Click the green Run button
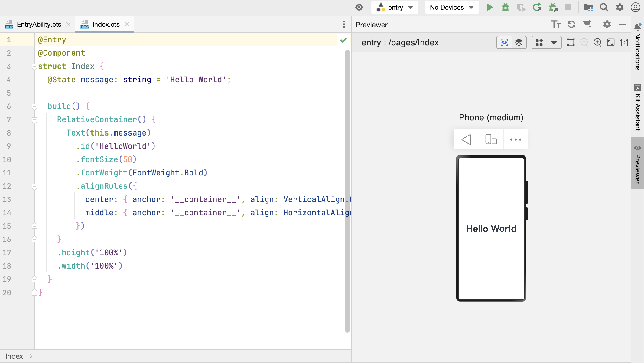Image resolution: width=644 pixels, height=363 pixels. click(x=490, y=7)
